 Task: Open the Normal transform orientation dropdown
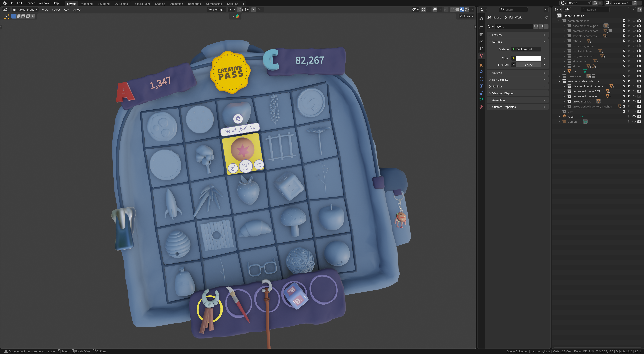217,10
